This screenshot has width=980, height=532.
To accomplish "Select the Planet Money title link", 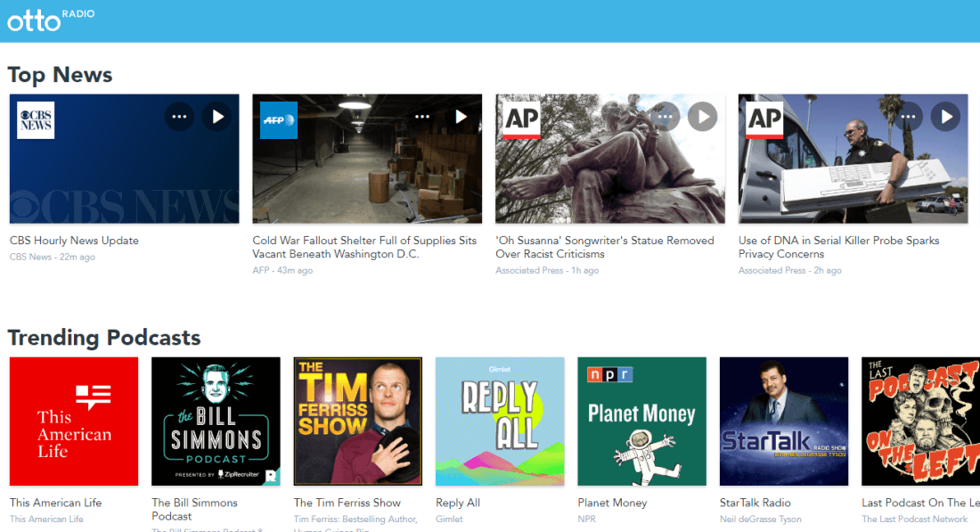I will point(612,503).
